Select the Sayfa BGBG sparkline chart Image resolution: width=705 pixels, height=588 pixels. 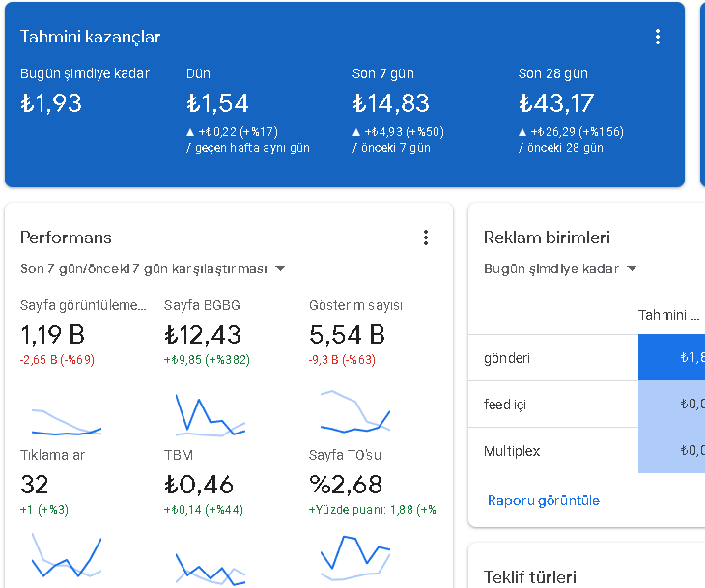211,415
